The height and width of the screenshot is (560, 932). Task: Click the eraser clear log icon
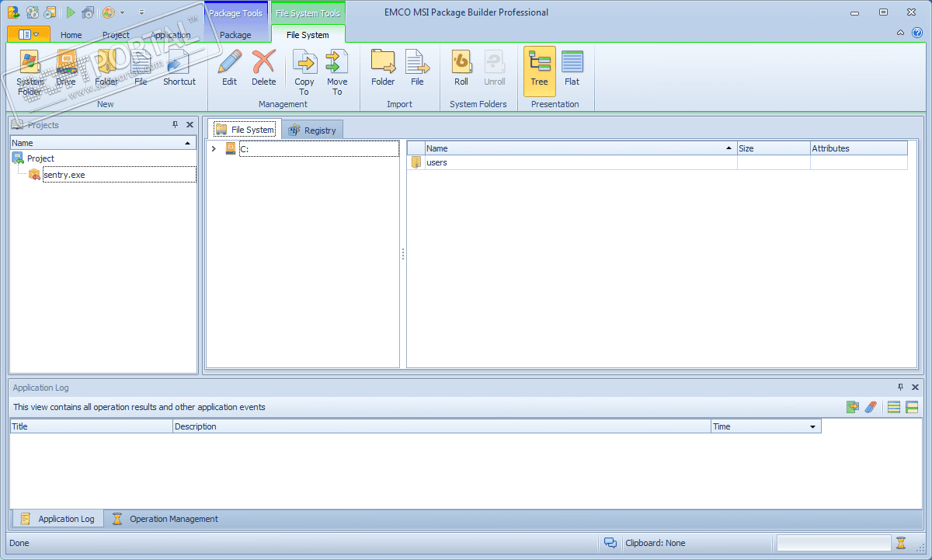click(x=871, y=407)
